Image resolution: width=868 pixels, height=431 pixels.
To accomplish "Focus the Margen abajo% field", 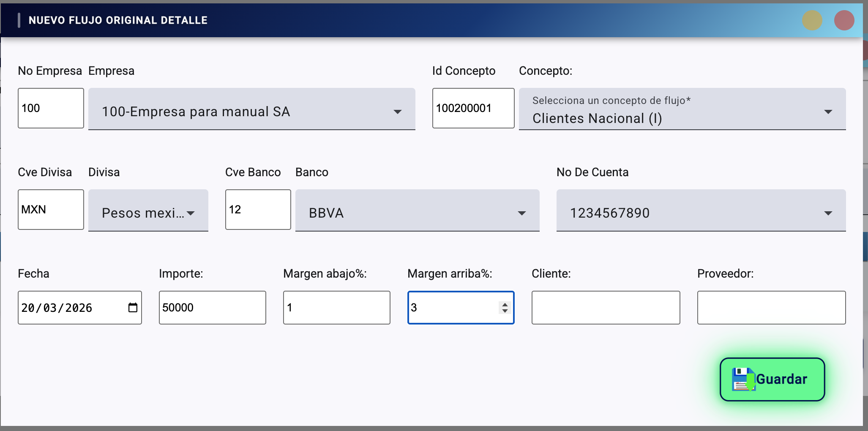I will pos(336,308).
